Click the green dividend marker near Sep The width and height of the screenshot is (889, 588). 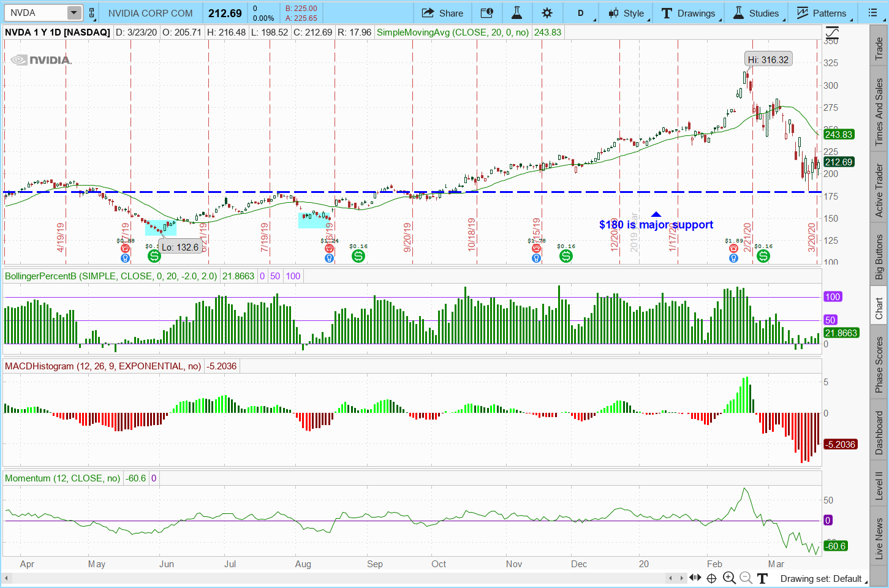358,256
